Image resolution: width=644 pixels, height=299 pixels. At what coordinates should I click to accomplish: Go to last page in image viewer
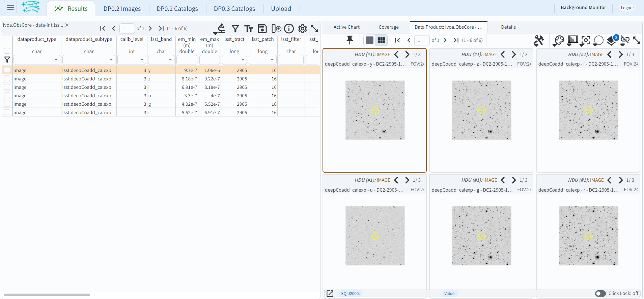click(x=456, y=40)
